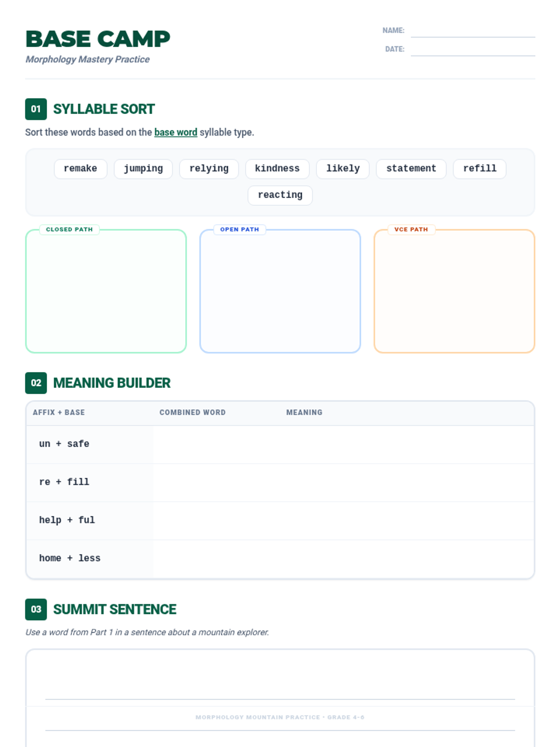Click the "refill" word chip
The image size is (560, 747).
coord(479,169)
